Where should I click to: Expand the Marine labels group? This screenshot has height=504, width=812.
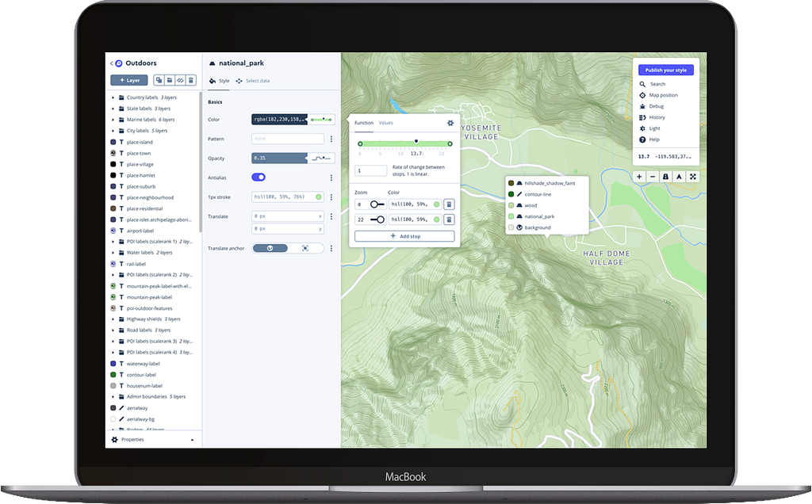(113, 120)
